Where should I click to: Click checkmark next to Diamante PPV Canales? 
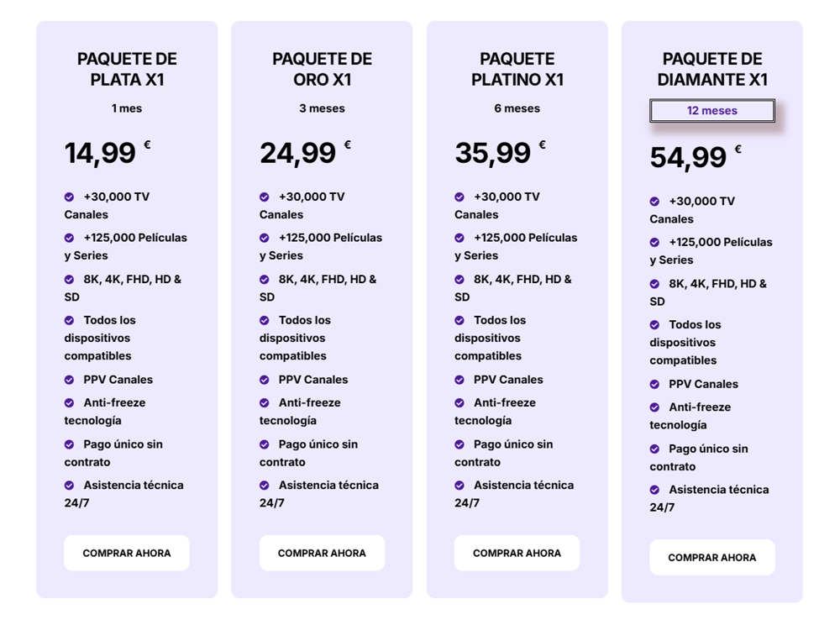click(x=654, y=385)
